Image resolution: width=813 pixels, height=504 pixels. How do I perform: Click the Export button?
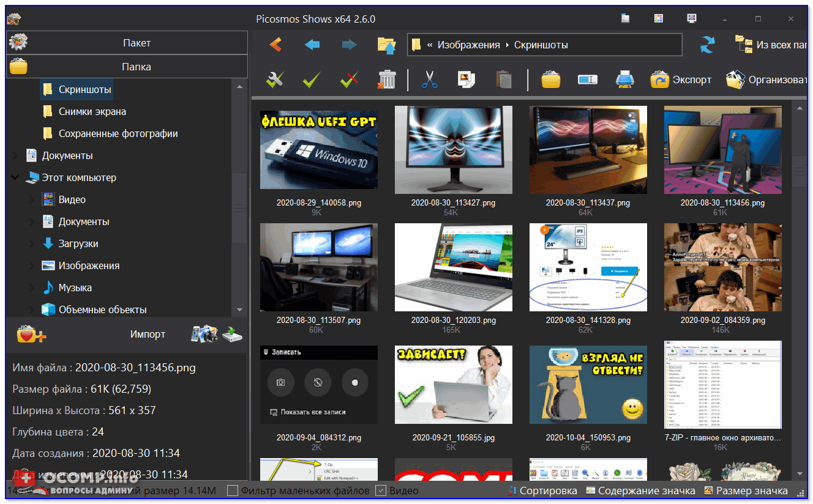pos(681,80)
